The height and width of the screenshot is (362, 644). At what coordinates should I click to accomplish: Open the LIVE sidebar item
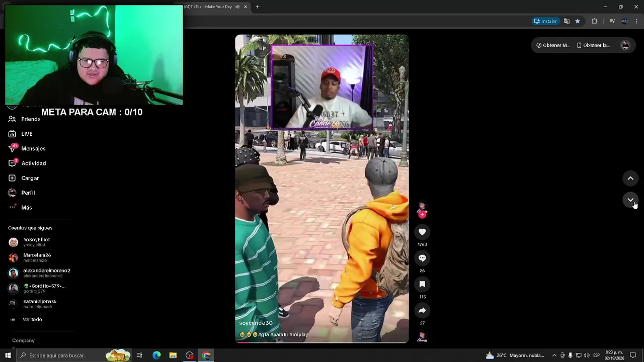click(x=21, y=134)
